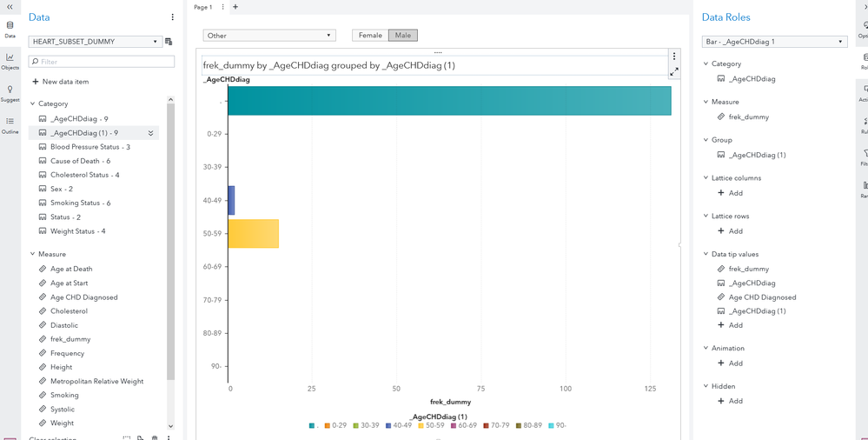Select the Systolic measure
This screenshot has width=868, height=440.
point(62,409)
